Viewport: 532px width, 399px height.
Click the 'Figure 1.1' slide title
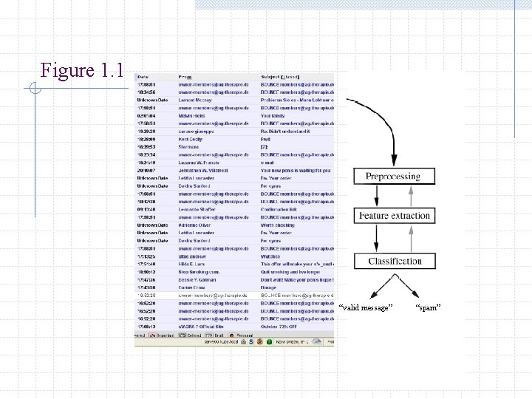82,70
